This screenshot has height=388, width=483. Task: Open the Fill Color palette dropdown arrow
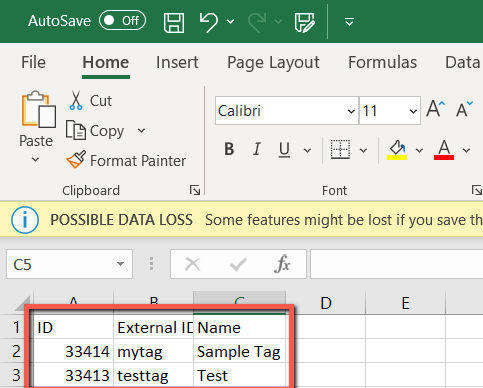(419, 150)
